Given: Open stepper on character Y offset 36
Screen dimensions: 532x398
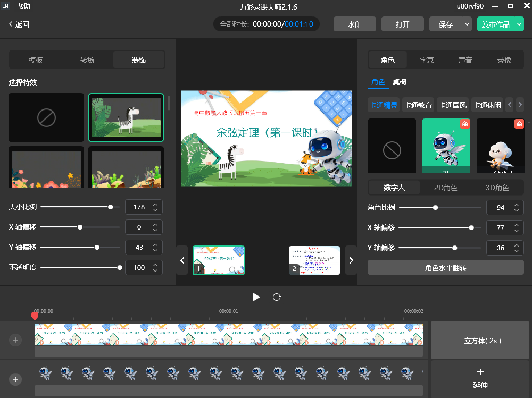Looking at the screenshot, I should coord(517,248).
